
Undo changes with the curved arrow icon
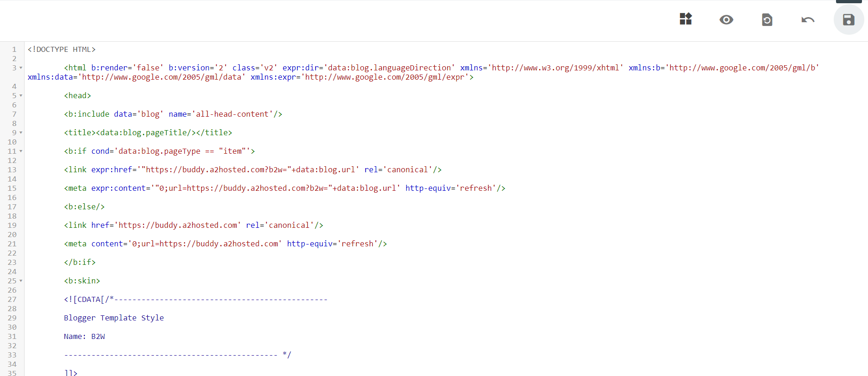coord(808,19)
